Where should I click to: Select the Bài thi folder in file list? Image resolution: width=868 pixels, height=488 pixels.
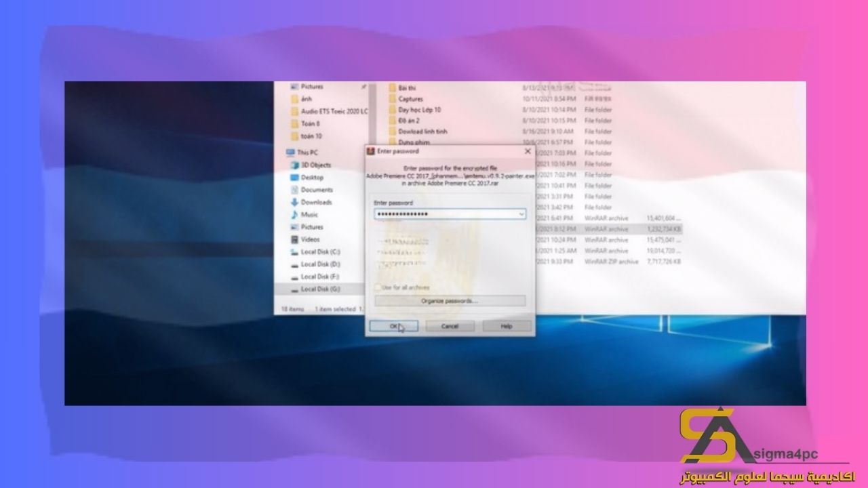click(407, 88)
